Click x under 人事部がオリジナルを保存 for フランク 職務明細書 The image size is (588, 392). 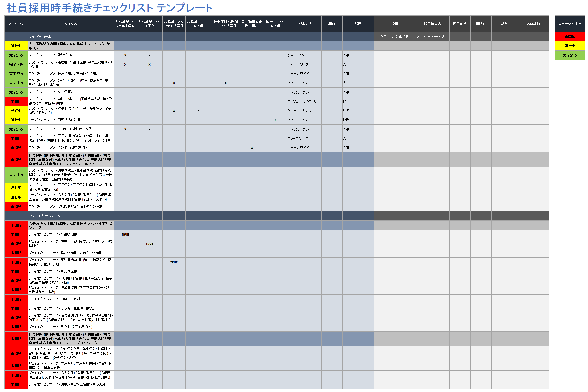(125, 55)
